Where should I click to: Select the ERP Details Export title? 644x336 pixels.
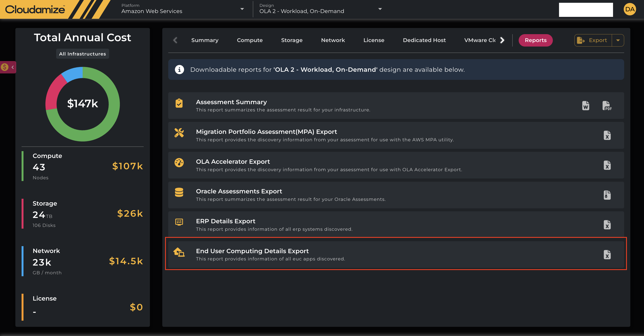click(225, 221)
